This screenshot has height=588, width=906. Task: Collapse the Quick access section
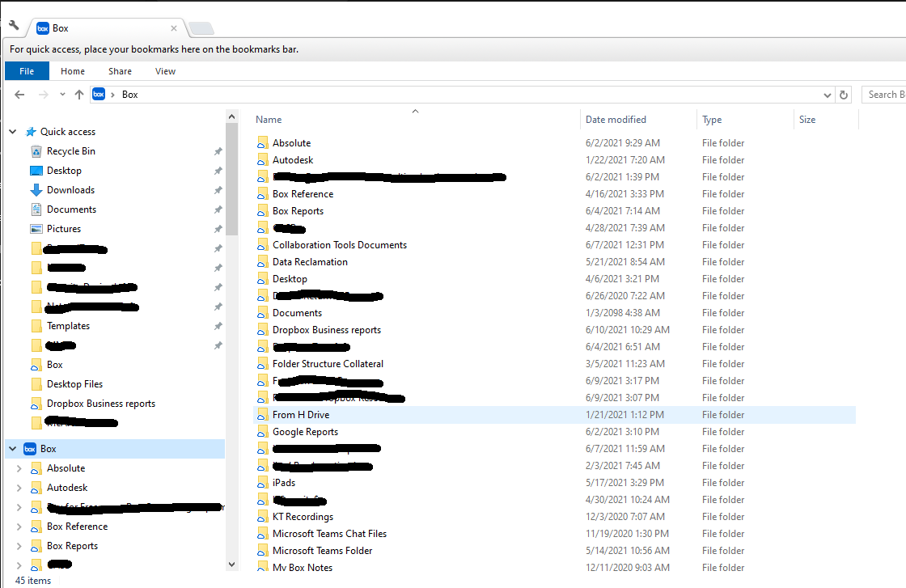12,131
